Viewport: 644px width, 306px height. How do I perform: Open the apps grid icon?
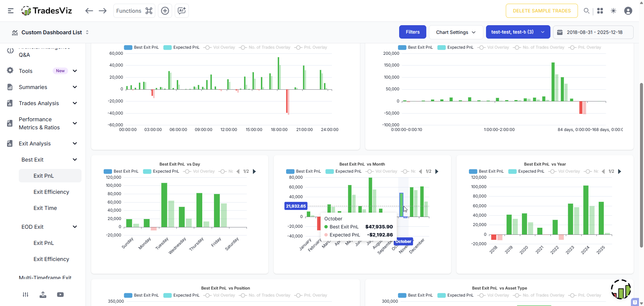[x=600, y=11]
